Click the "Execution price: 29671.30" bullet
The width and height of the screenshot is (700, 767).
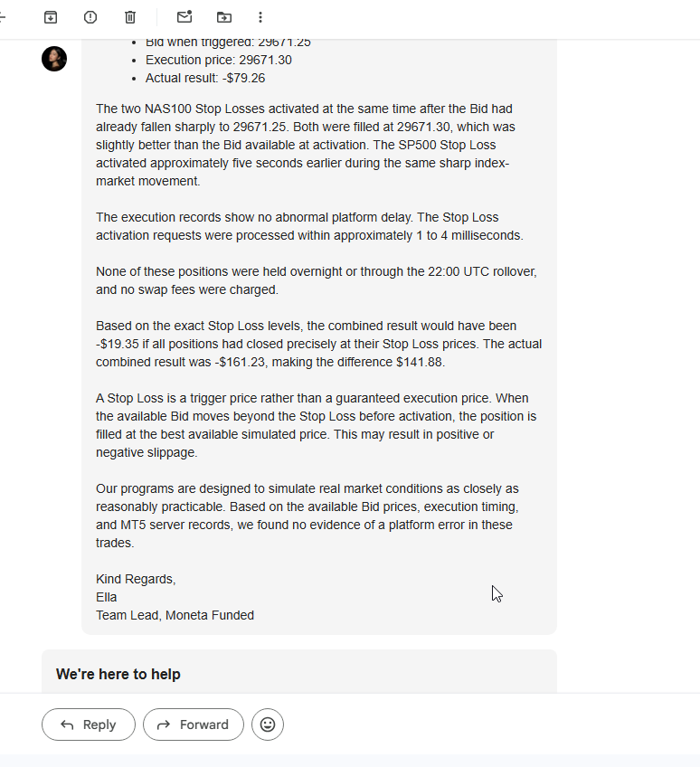coord(218,60)
